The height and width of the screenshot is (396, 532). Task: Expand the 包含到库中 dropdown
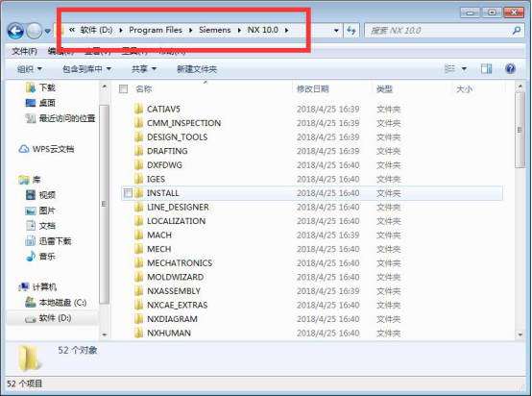point(86,69)
